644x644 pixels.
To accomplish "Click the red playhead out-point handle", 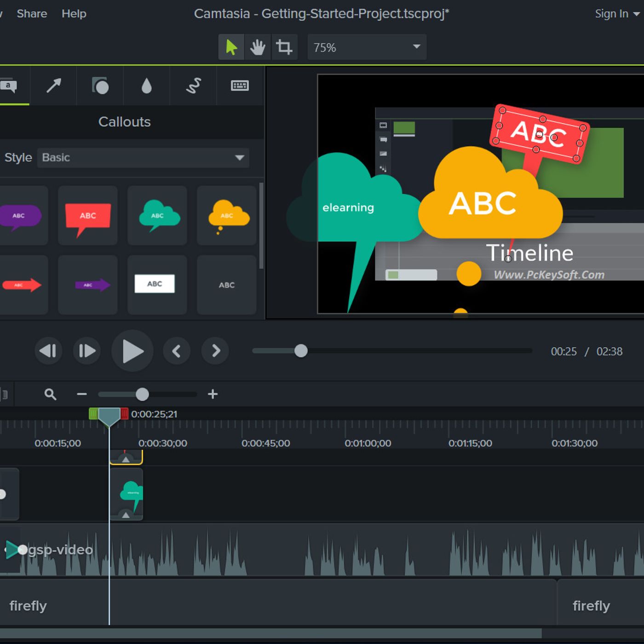I will pos(124,414).
